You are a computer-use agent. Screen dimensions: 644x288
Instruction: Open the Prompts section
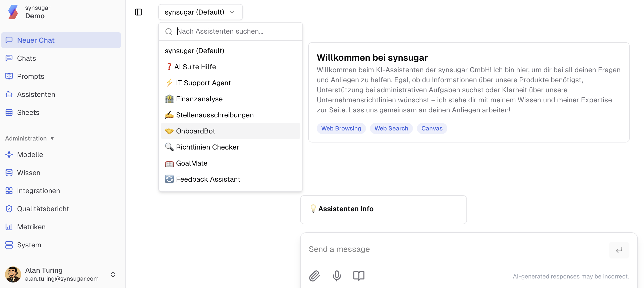point(30,76)
